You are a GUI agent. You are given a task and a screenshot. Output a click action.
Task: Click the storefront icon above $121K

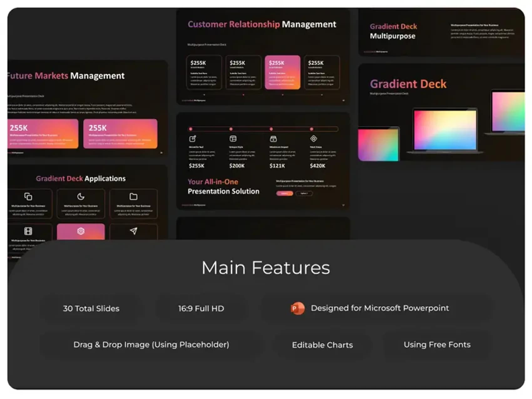(x=273, y=139)
